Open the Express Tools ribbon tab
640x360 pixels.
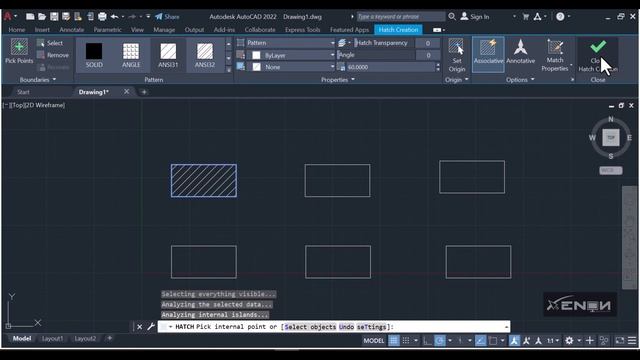point(302,30)
